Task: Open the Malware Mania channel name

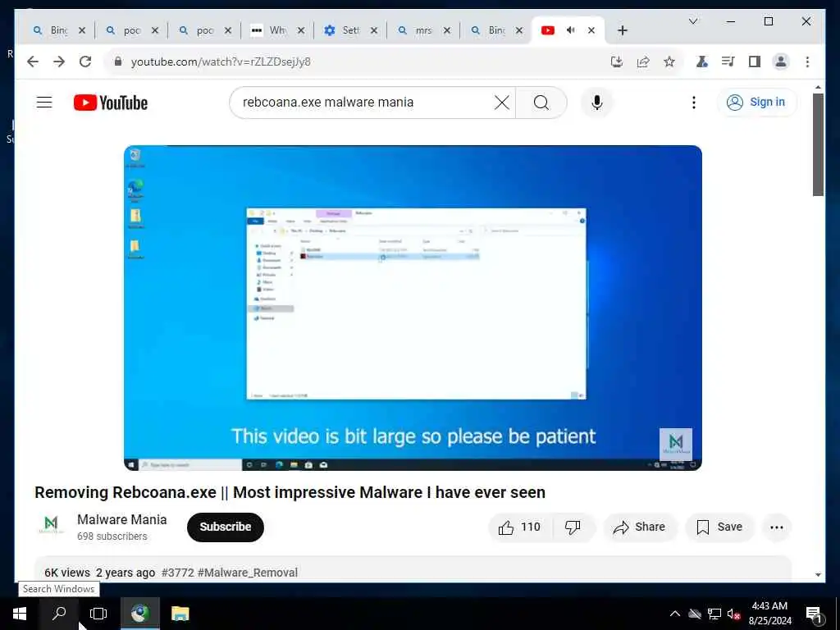Action: pyautogui.click(x=121, y=519)
